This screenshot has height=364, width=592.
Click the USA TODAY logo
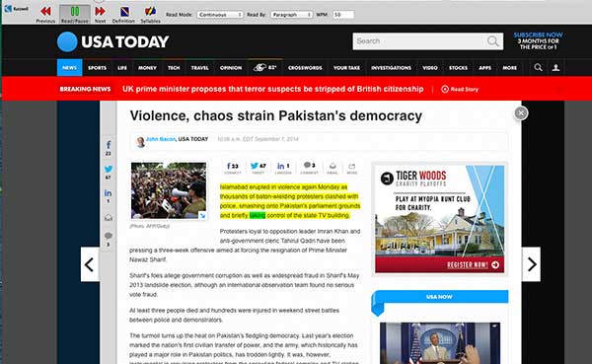coord(112,41)
